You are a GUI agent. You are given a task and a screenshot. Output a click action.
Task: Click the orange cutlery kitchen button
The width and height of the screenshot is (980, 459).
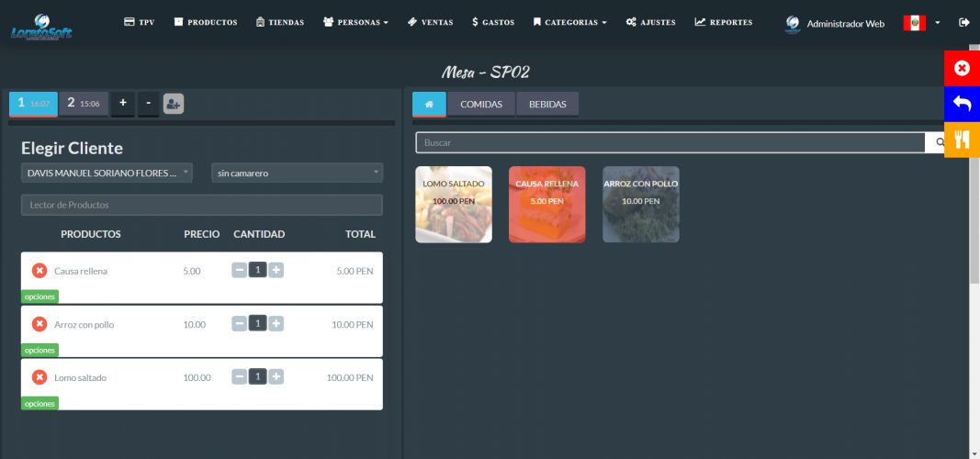[962, 140]
